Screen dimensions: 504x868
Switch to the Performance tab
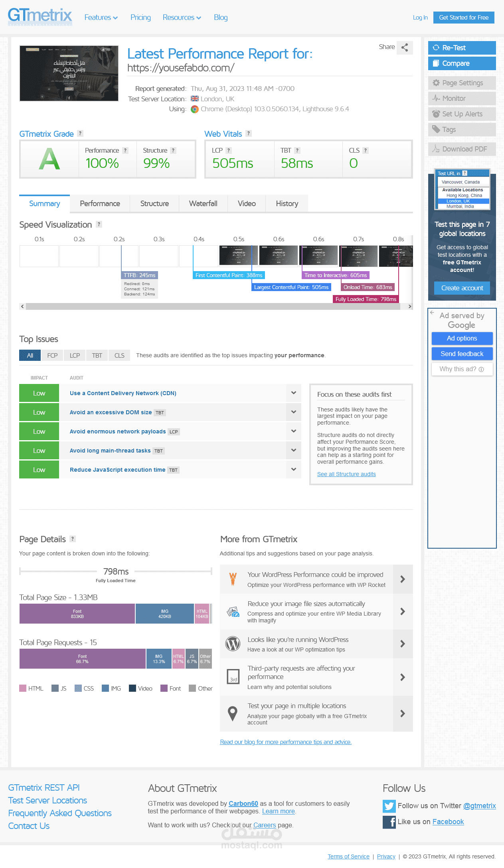click(100, 203)
